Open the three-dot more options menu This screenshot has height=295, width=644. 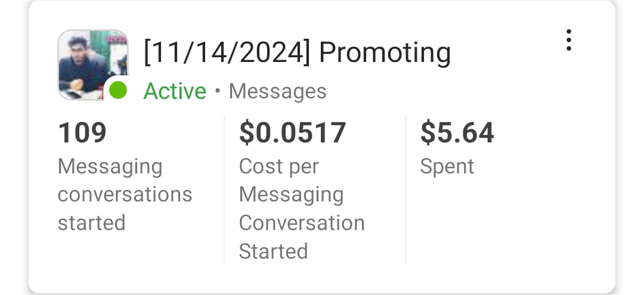point(569,40)
